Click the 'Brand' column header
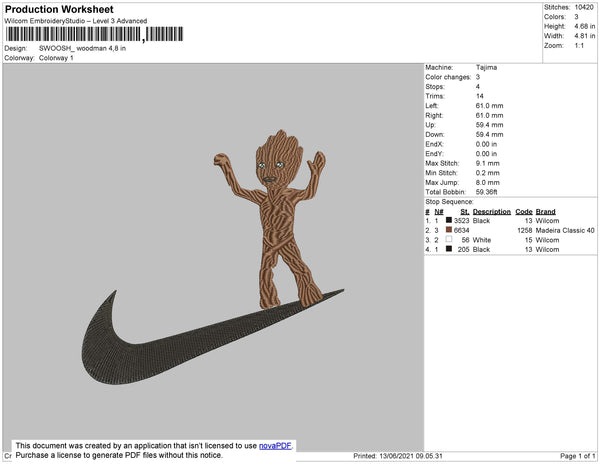Screen dimensions: 600x464 pos(545,212)
